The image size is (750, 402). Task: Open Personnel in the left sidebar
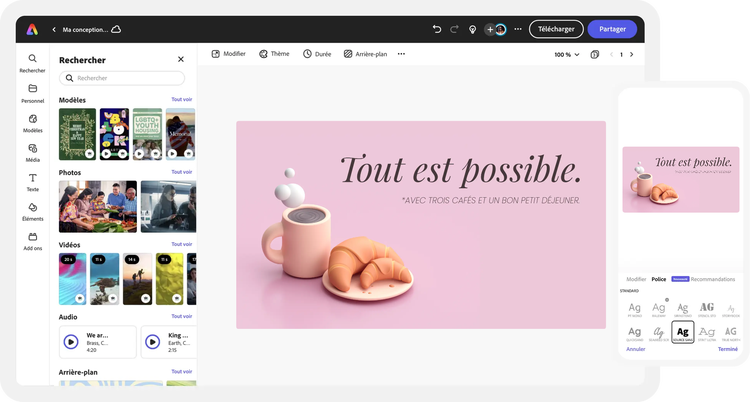click(x=33, y=93)
